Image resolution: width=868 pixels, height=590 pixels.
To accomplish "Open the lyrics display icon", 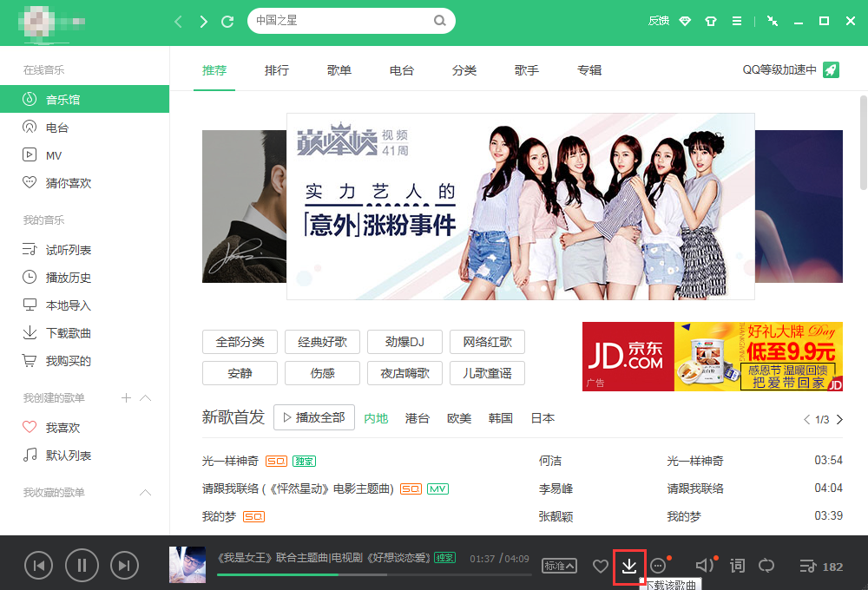I will pyautogui.click(x=737, y=567).
